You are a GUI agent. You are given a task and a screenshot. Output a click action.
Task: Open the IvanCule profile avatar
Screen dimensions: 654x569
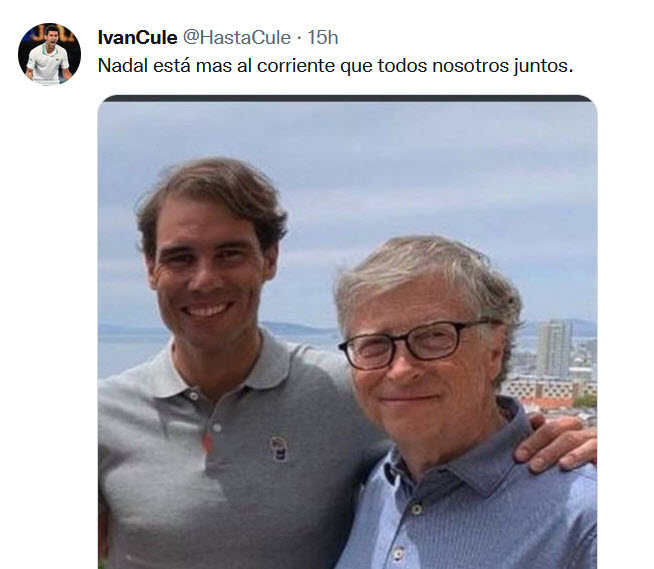click(49, 54)
